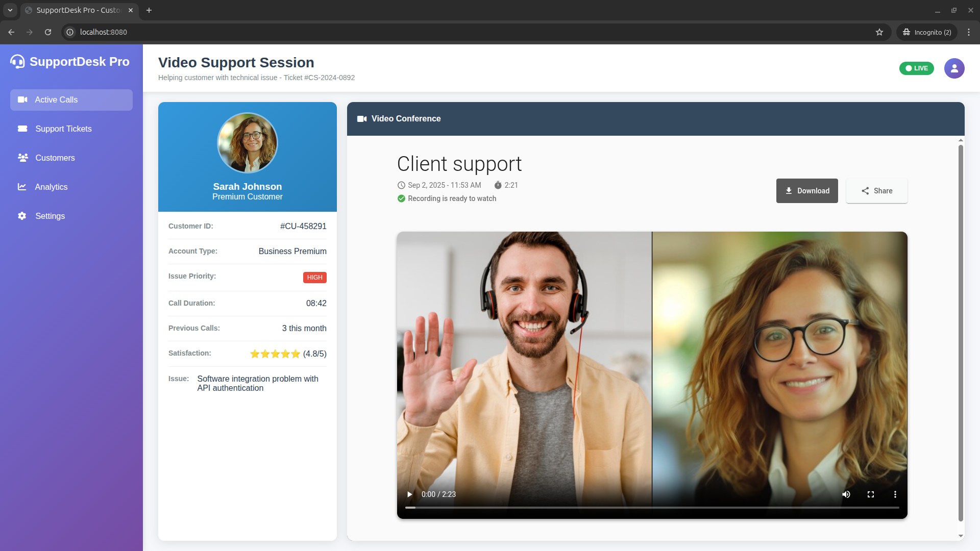Screen dimensions: 980x551
Task: Bookmark this page with the star icon
Action: pos(879,32)
